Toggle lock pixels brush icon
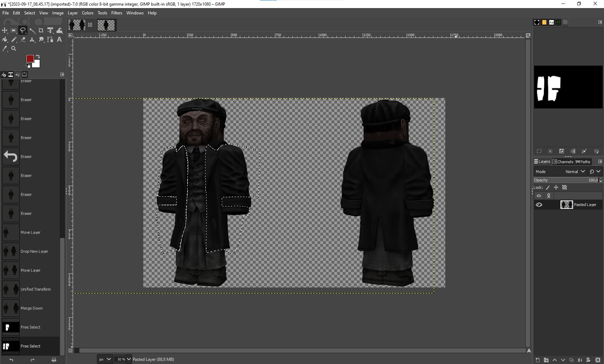The height and width of the screenshot is (364, 604). [548, 187]
